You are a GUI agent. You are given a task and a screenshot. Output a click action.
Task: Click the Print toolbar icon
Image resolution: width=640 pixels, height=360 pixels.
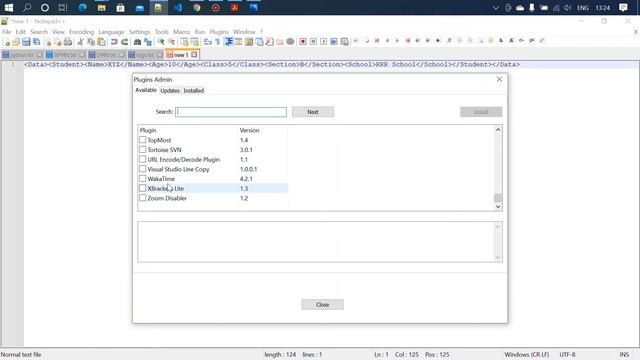(x=68, y=42)
